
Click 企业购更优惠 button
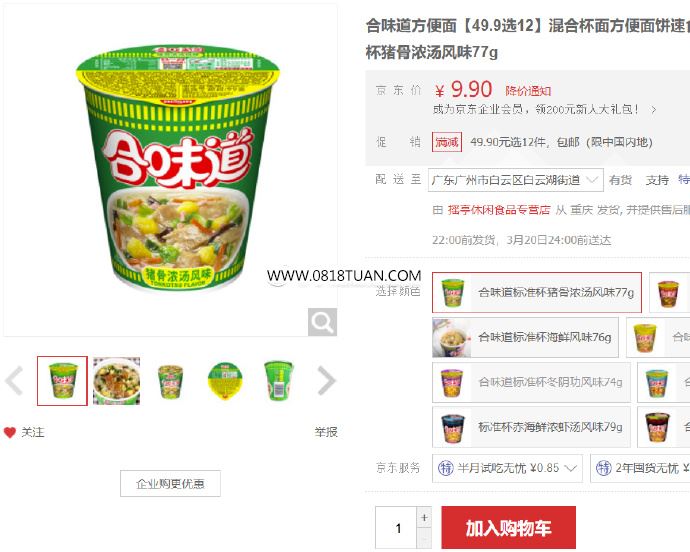coord(170,483)
